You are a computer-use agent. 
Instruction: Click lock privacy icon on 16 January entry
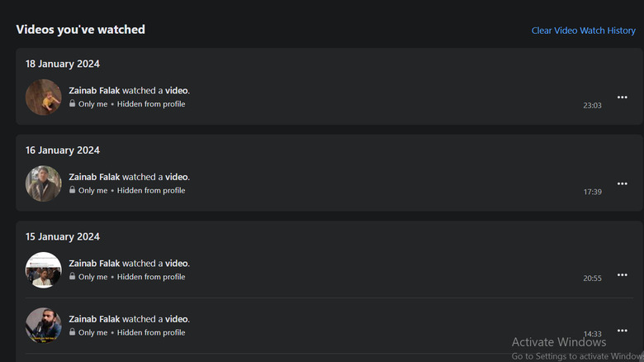(73, 191)
